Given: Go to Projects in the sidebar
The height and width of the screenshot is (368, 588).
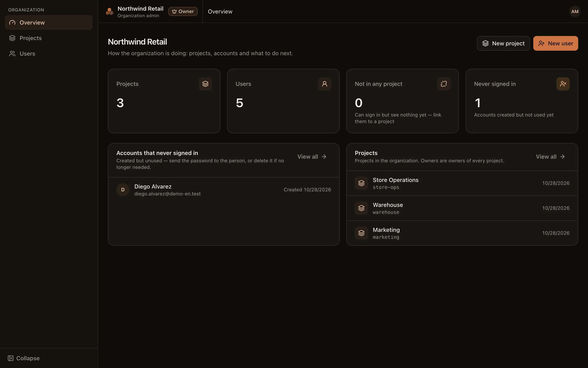Looking at the screenshot, I should click(x=49, y=38).
